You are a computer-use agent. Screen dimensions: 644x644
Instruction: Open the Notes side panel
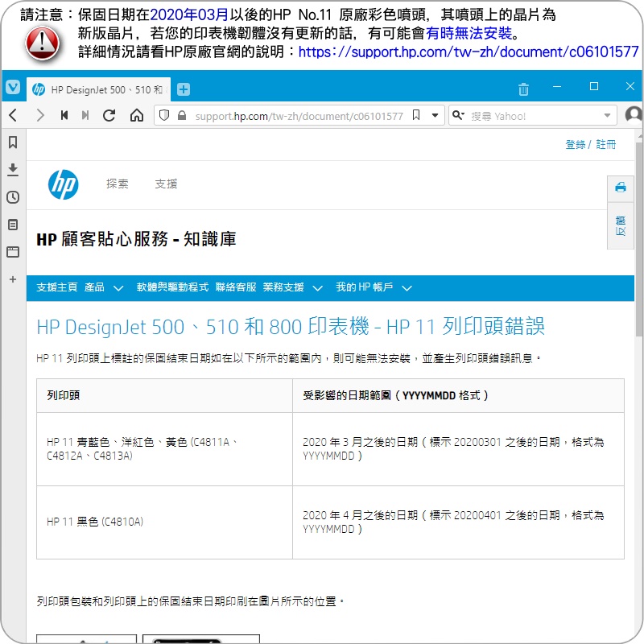click(13, 225)
